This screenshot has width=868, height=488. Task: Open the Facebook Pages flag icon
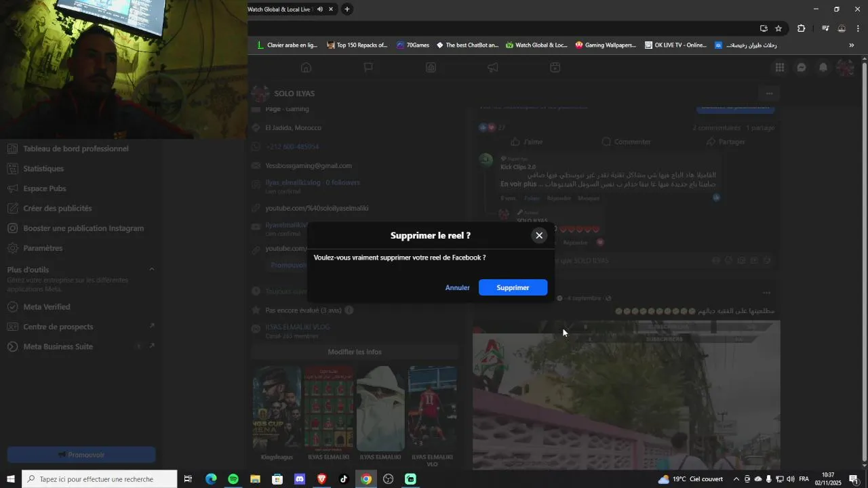[x=368, y=67]
